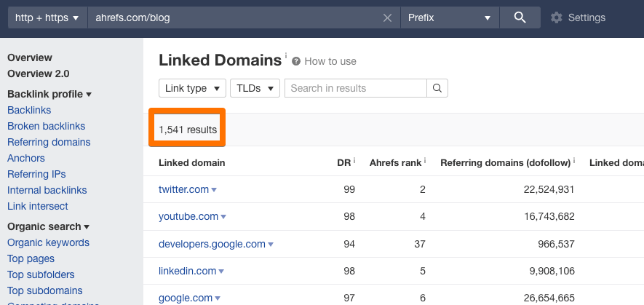The width and height of the screenshot is (644, 305).
Task: Click the youtube.com linked domain link
Action: pyautogui.click(x=188, y=216)
